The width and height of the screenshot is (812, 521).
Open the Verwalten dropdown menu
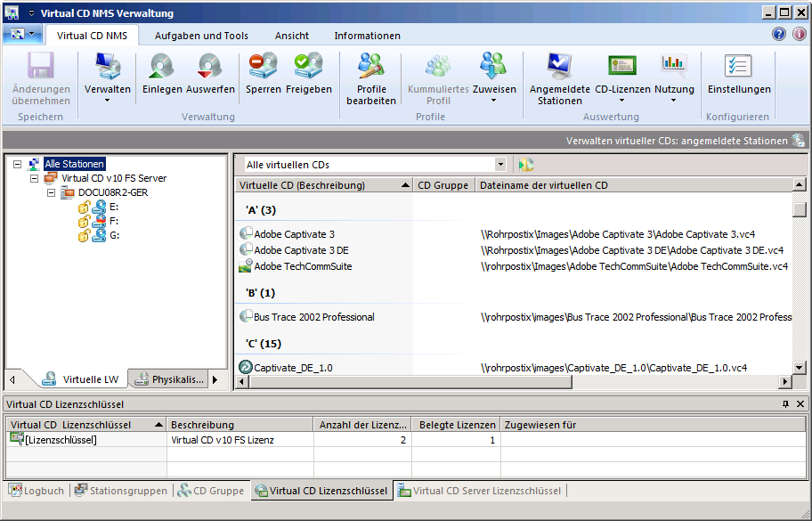[108, 100]
